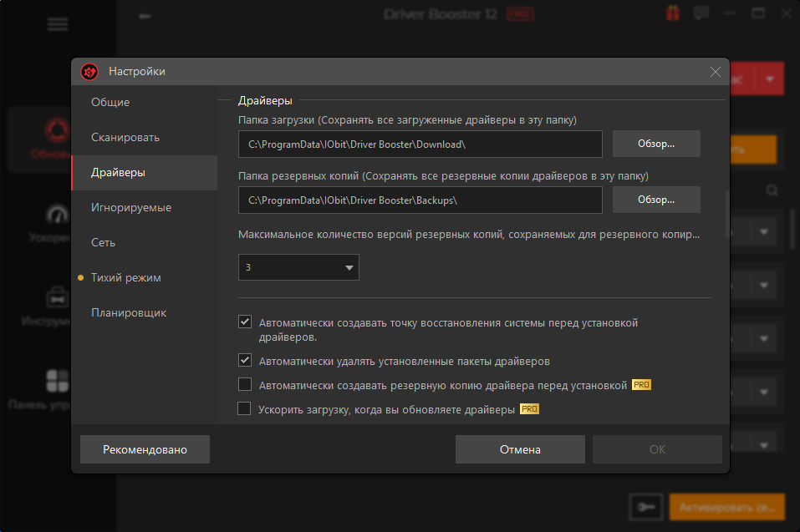
Task: Open the feedback speech bubble icon
Action: coord(701,13)
